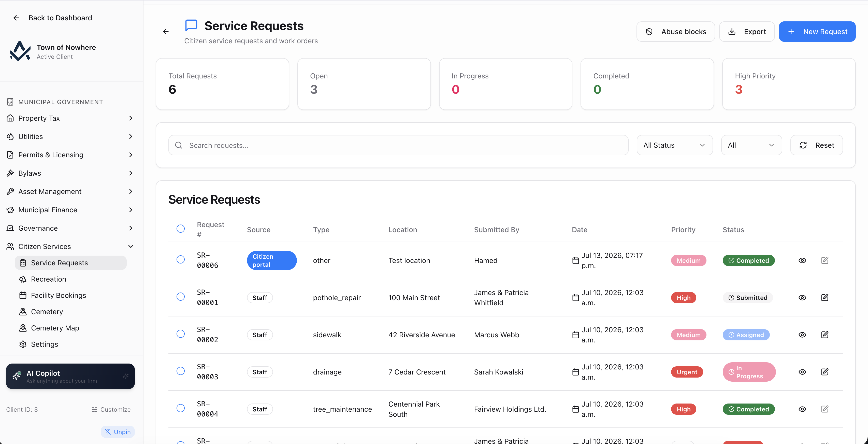
Task: Open the All Status filter dropdown
Action: click(x=675, y=145)
